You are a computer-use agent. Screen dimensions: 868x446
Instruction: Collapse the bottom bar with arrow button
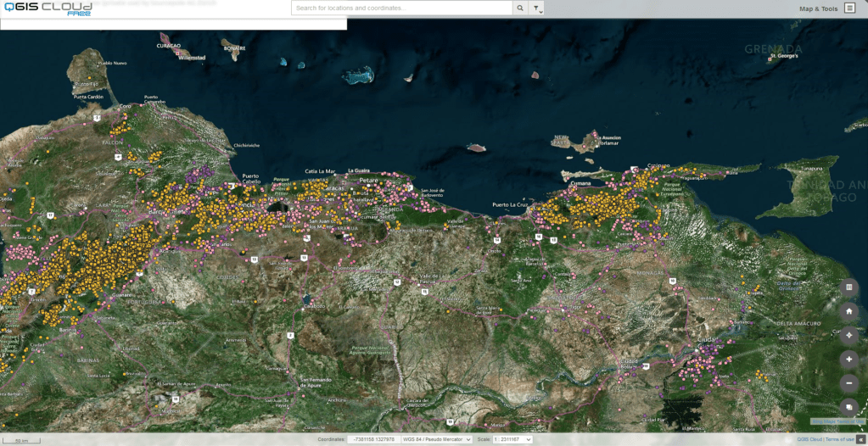point(861,439)
